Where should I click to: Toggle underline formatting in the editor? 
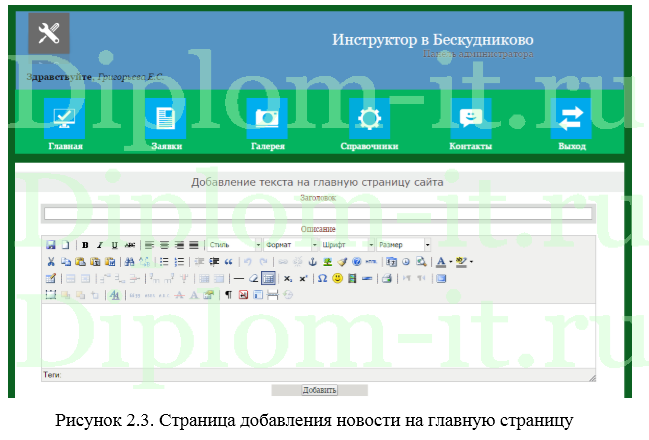click(115, 245)
